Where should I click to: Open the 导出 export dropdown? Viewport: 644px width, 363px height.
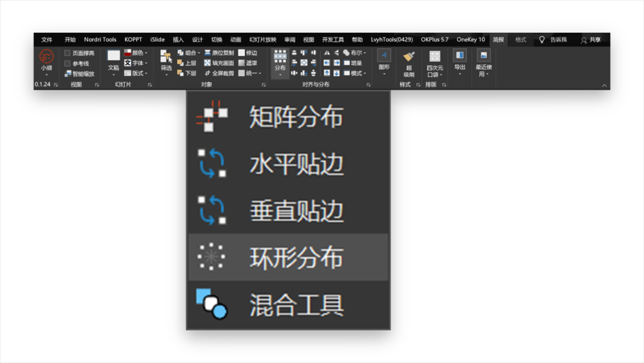click(x=460, y=63)
